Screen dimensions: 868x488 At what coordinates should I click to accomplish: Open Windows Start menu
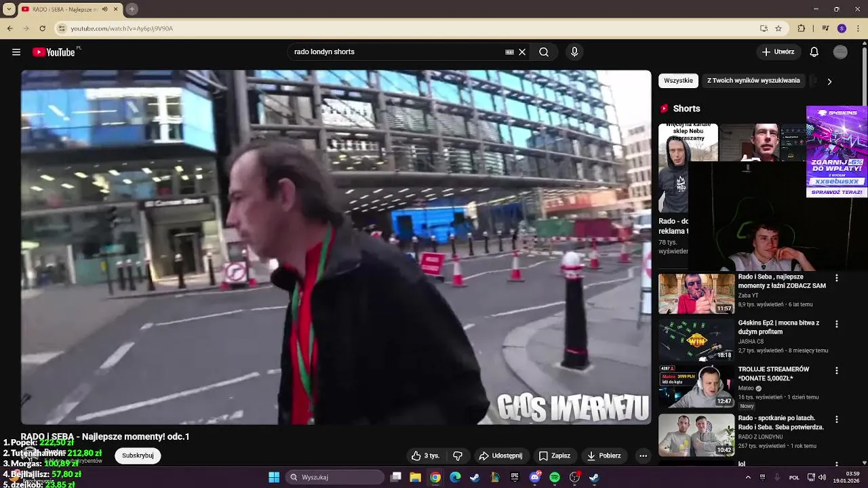tap(274, 477)
